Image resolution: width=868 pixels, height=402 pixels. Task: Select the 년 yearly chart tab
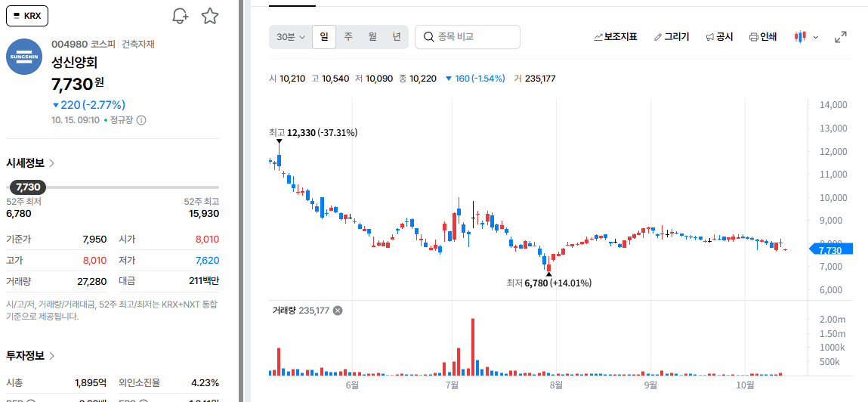pos(397,37)
